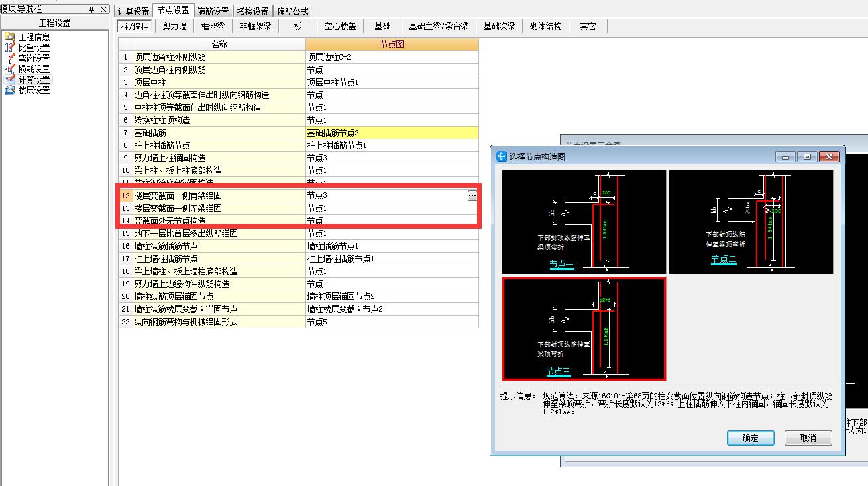This screenshot has width=868, height=486.
Task: Click the 桩上柱插筋节点1 value cell
Action: [392, 145]
